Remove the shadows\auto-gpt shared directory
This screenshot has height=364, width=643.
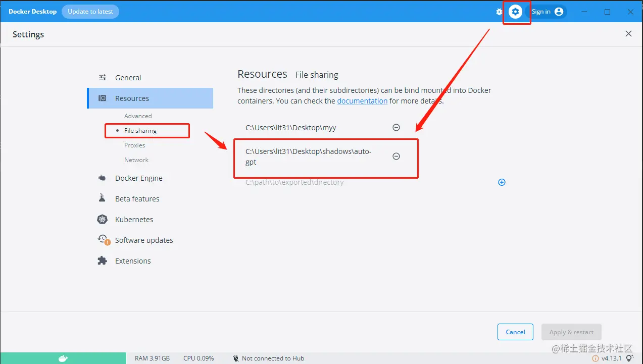(397, 157)
